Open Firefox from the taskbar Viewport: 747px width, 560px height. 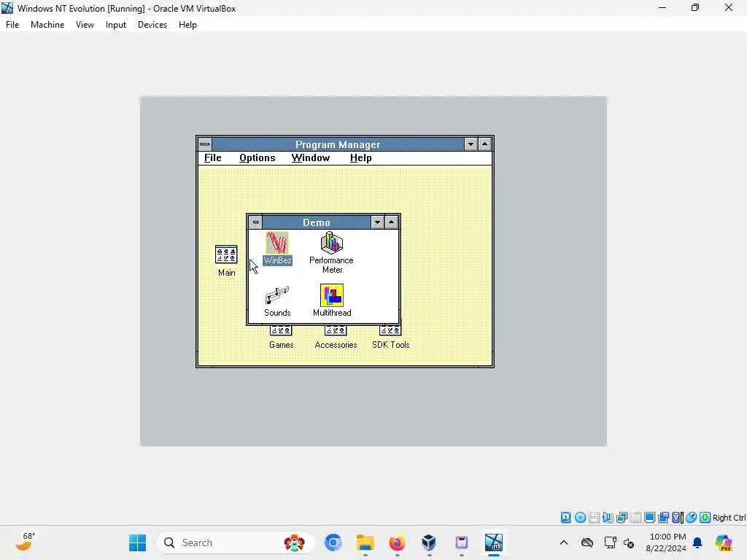point(398,542)
